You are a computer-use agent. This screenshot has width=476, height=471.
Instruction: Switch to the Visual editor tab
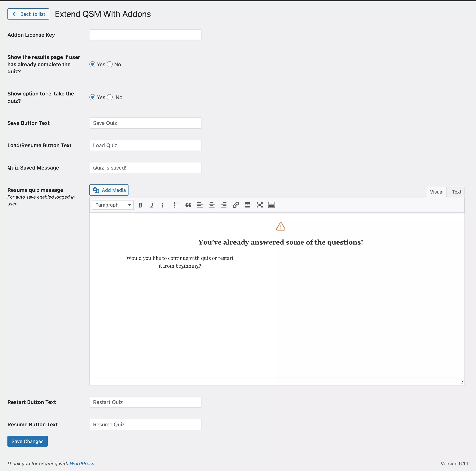point(436,192)
